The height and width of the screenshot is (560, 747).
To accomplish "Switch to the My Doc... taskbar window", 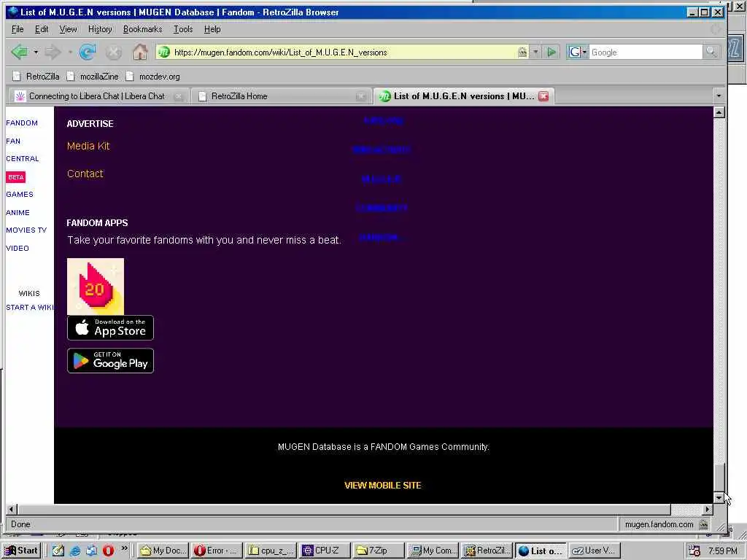I will tap(163, 551).
